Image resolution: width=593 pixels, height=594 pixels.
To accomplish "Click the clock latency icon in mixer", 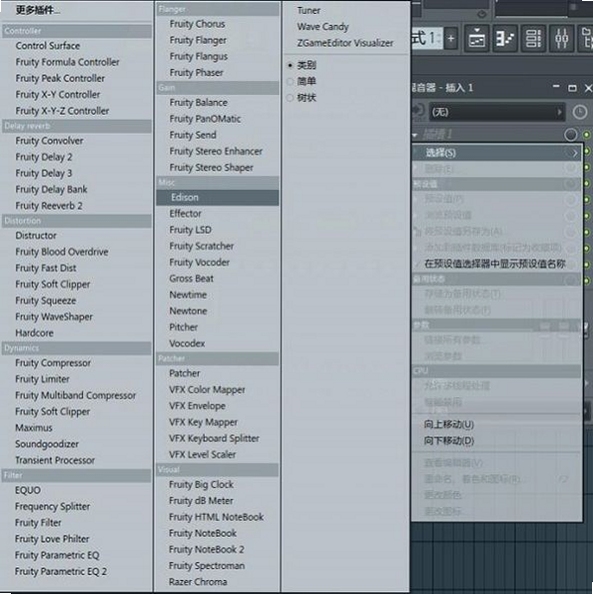I will 579,112.
